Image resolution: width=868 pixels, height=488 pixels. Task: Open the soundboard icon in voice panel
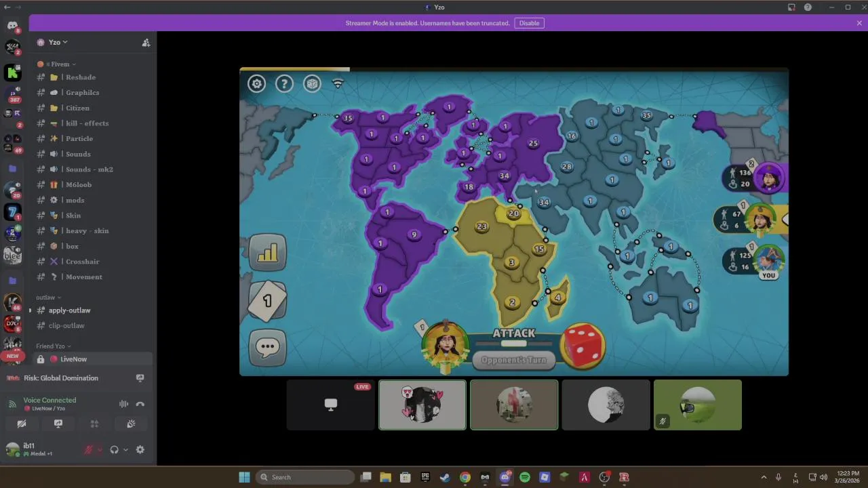click(131, 424)
